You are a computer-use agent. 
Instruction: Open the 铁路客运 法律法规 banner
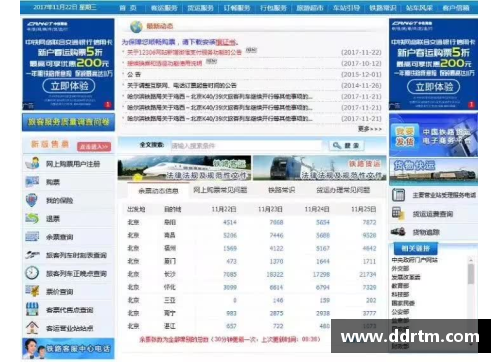[184, 168]
